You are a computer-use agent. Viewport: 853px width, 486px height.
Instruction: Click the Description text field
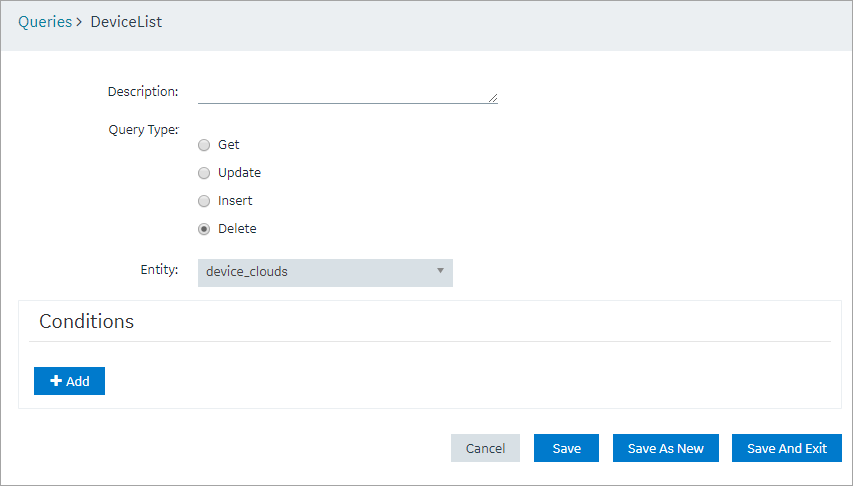pos(348,93)
